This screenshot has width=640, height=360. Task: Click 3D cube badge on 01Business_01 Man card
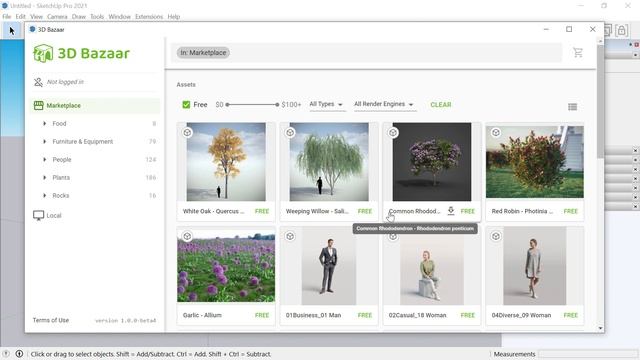tap(290, 236)
